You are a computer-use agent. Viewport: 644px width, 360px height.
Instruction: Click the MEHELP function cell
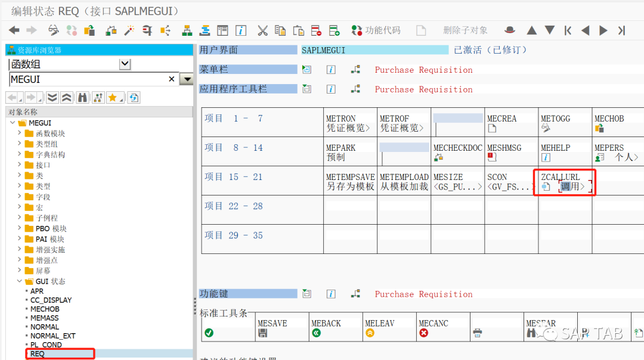565,152
